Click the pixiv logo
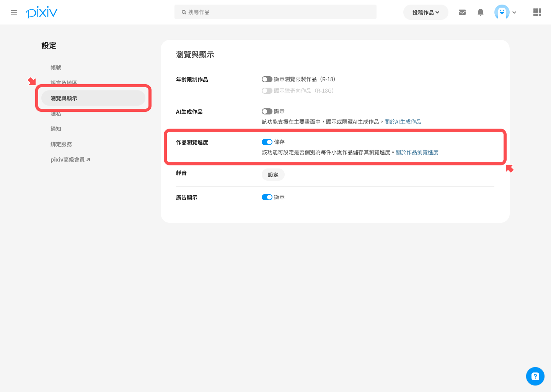 click(x=42, y=12)
